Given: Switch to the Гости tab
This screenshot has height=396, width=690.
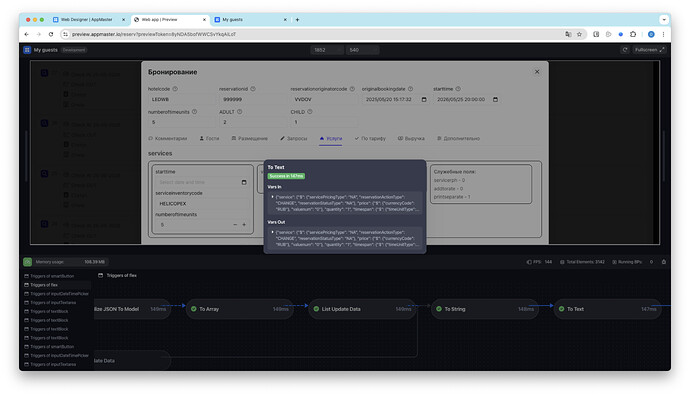Looking at the screenshot, I should (209, 138).
